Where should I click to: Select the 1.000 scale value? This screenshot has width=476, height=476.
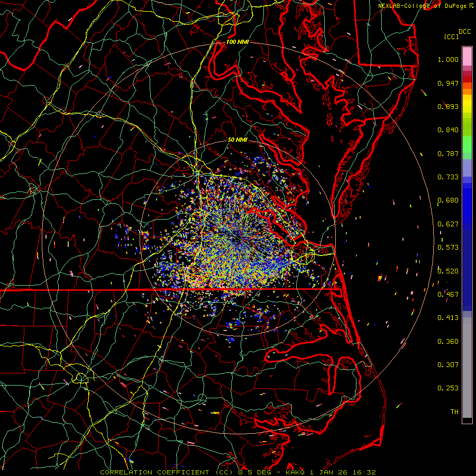pyautogui.click(x=448, y=59)
